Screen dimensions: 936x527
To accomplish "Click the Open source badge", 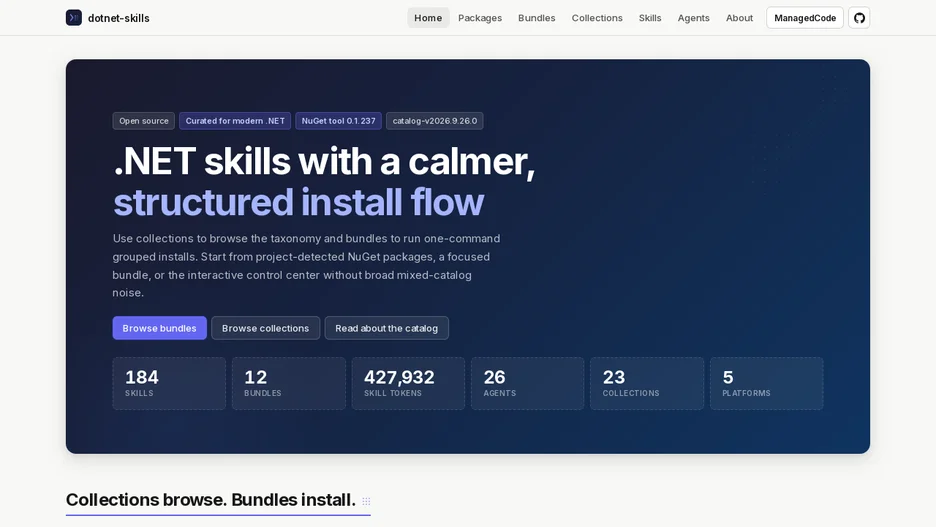I will 144,121.
